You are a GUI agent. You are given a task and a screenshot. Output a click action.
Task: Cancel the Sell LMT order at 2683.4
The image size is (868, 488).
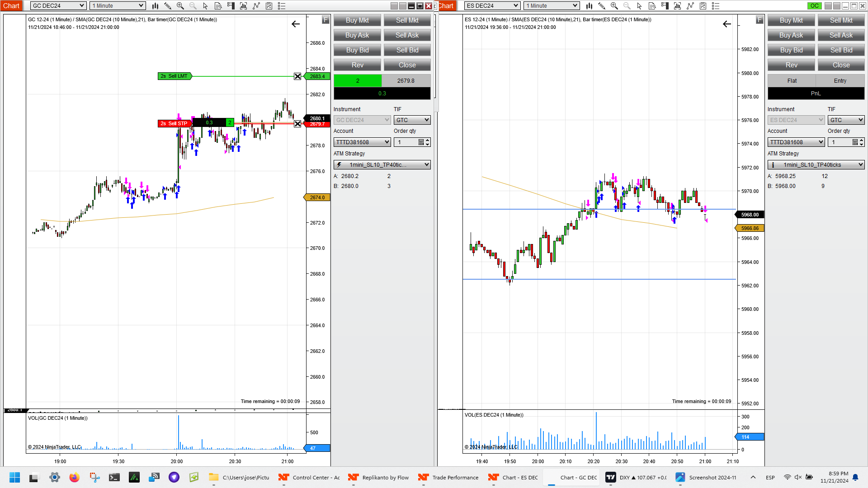click(297, 76)
